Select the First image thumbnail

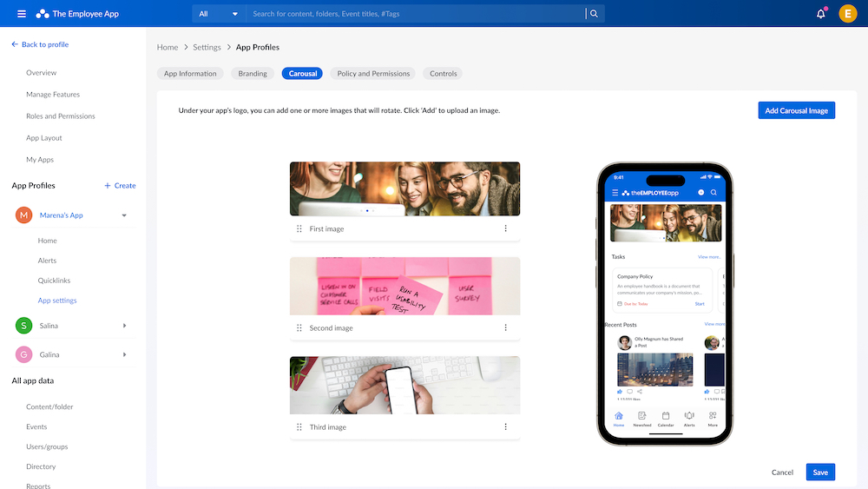[x=404, y=188]
